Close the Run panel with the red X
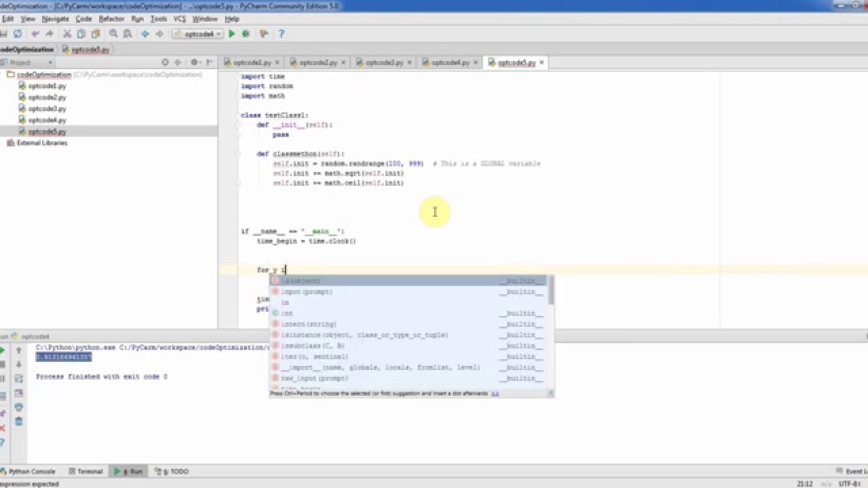The image size is (868, 488). (x=2, y=428)
